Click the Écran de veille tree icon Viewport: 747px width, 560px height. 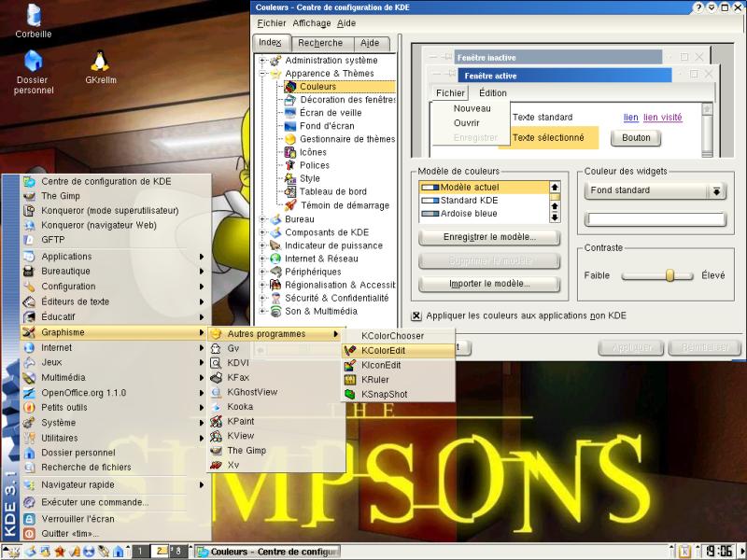coord(290,113)
